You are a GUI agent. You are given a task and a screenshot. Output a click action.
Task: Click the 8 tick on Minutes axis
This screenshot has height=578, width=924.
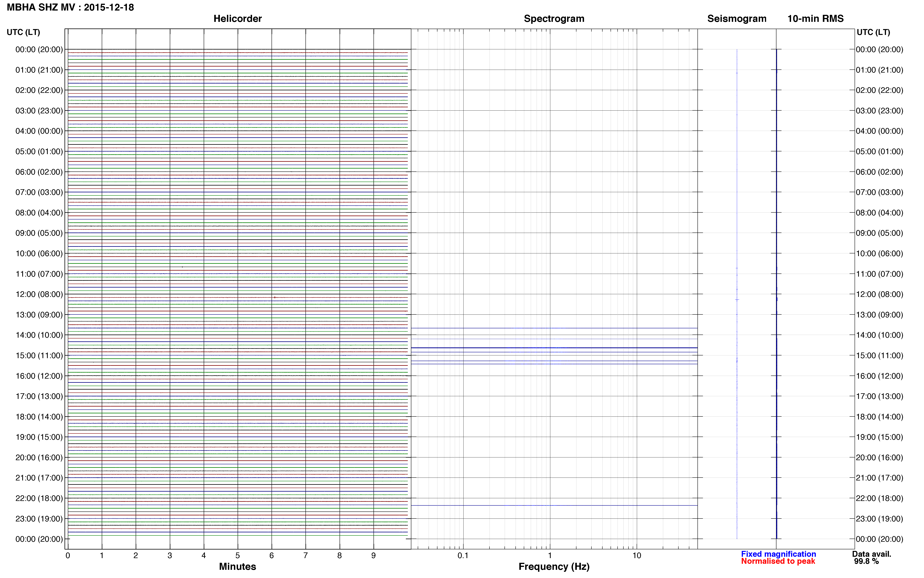point(340,556)
